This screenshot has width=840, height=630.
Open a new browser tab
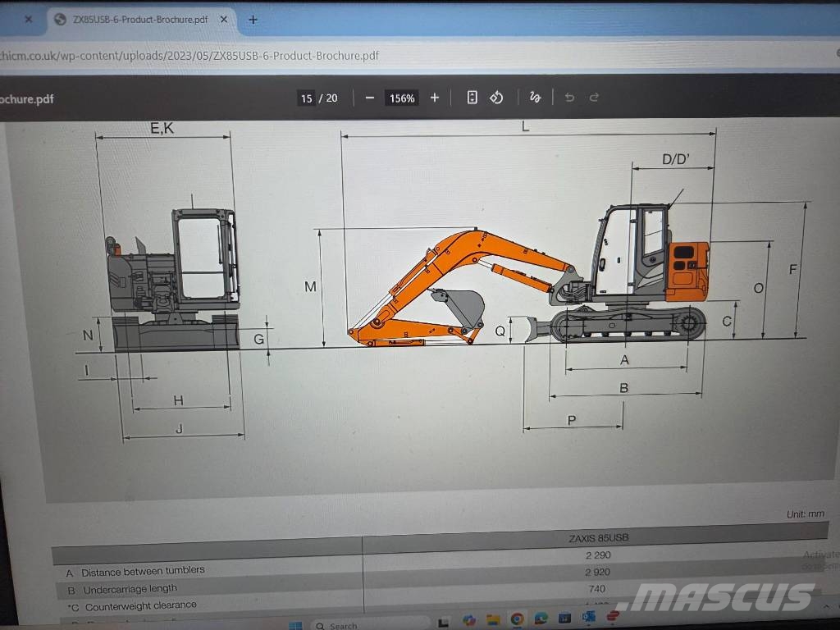(253, 20)
